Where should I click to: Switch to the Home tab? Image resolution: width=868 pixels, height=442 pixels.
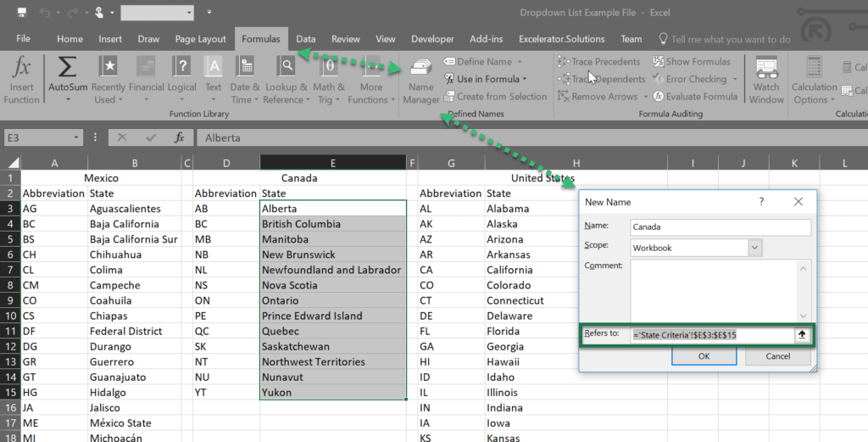(x=70, y=39)
